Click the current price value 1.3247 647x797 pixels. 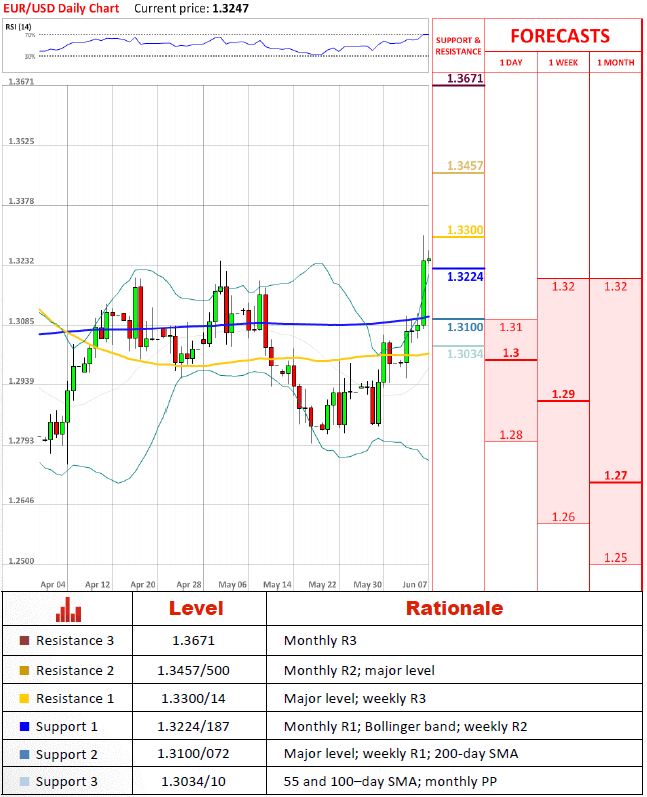(230, 8)
